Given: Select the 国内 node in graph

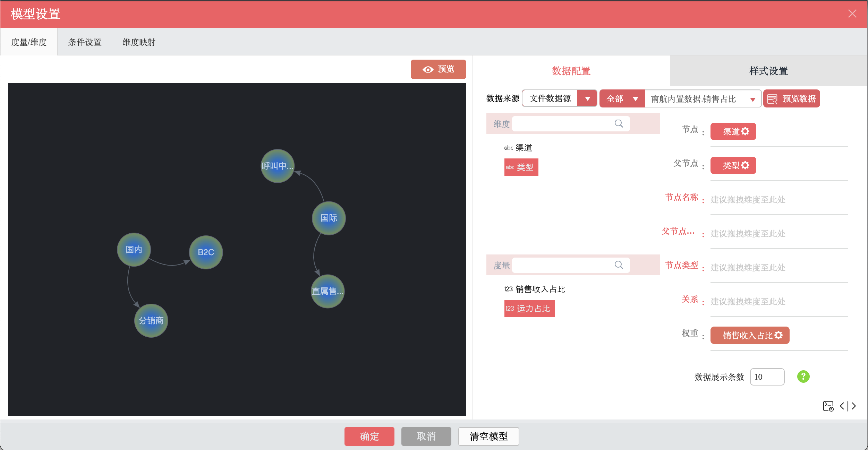Looking at the screenshot, I should (x=134, y=250).
